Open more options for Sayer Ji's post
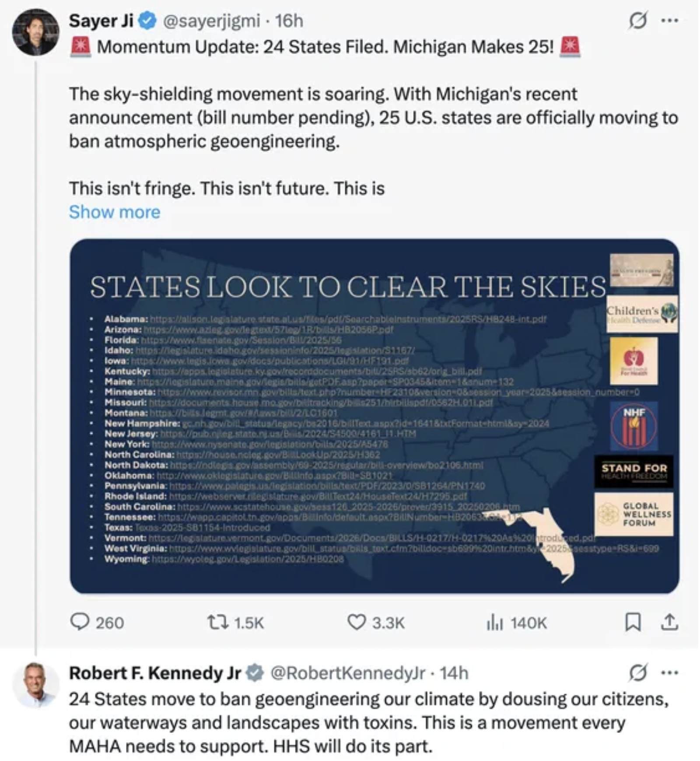700x761 pixels. pos(670,21)
